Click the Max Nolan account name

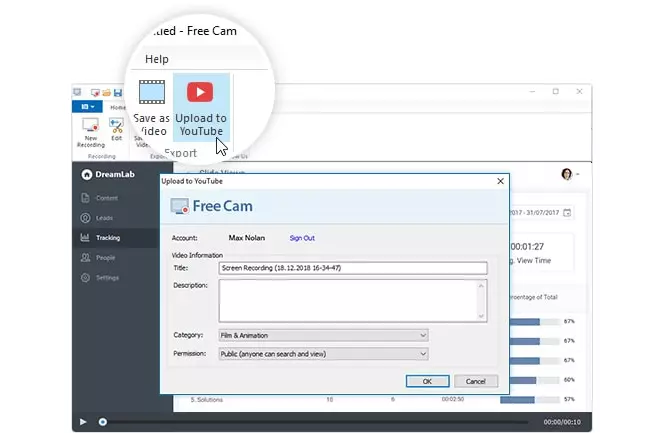pyautogui.click(x=246, y=238)
